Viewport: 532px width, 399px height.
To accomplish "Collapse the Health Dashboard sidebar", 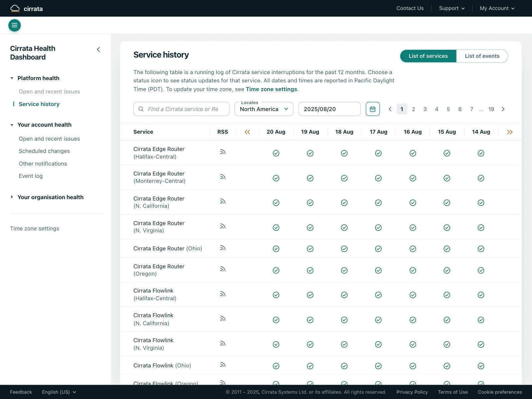I will [98, 50].
